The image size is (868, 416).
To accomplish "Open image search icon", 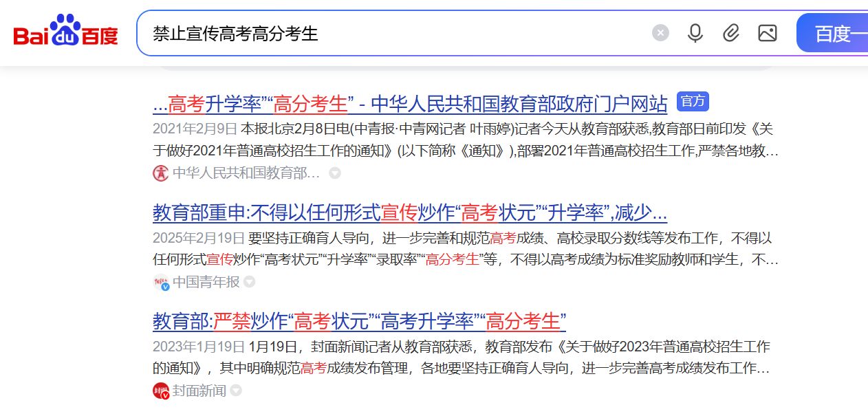I will (x=767, y=33).
